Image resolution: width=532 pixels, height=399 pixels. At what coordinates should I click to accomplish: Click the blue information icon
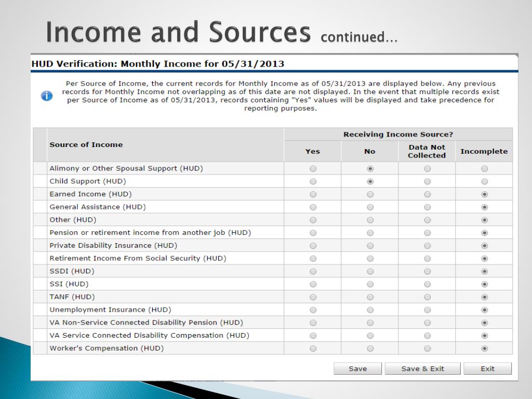point(47,96)
